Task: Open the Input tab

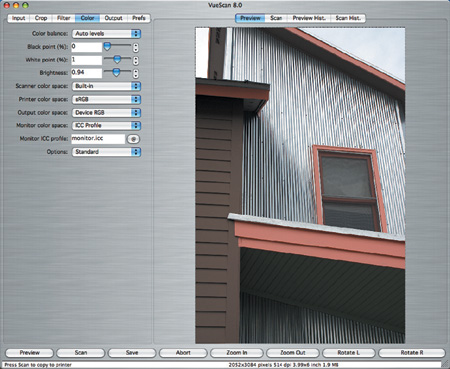Action: [18, 18]
